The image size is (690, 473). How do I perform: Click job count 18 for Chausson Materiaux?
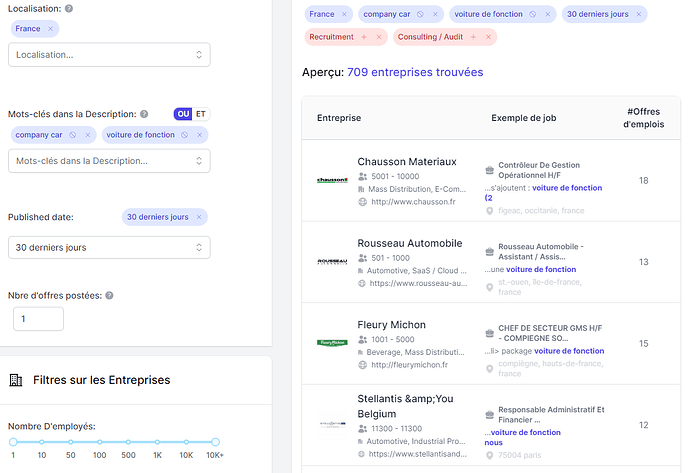point(643,180)
